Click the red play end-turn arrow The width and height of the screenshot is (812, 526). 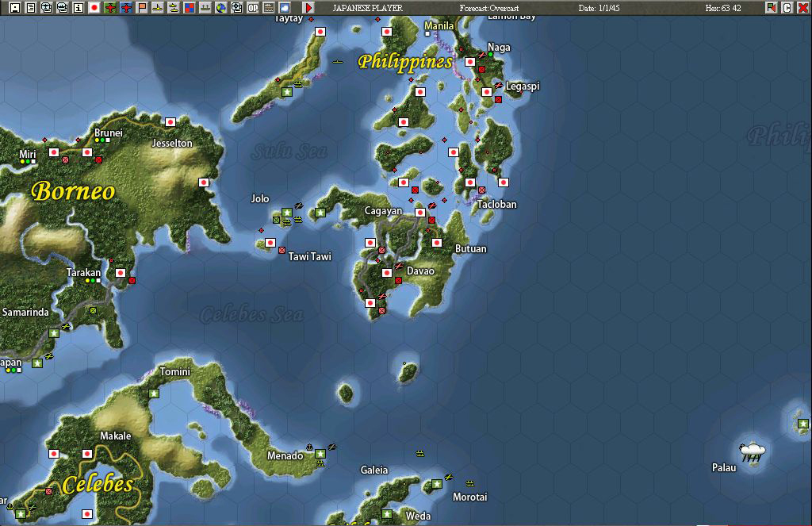(308, 8)
